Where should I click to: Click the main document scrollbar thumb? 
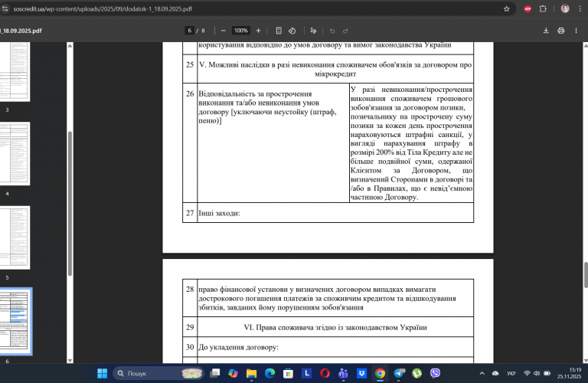tap(586, 275)
